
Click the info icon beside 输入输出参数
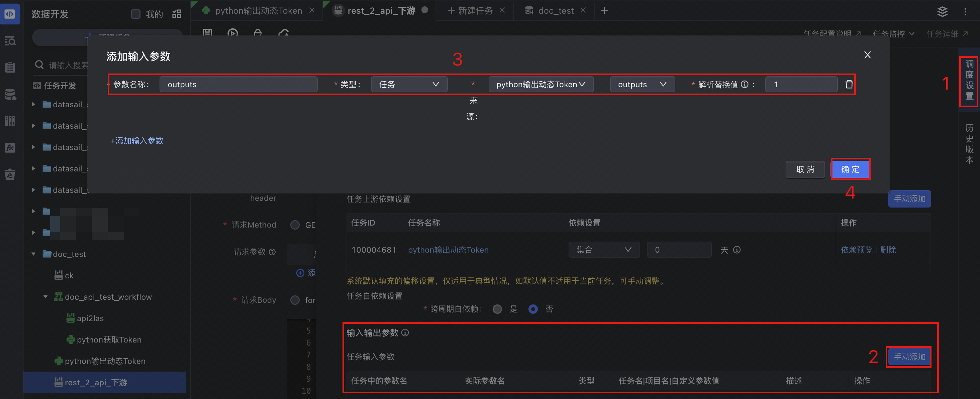point(405,333)
